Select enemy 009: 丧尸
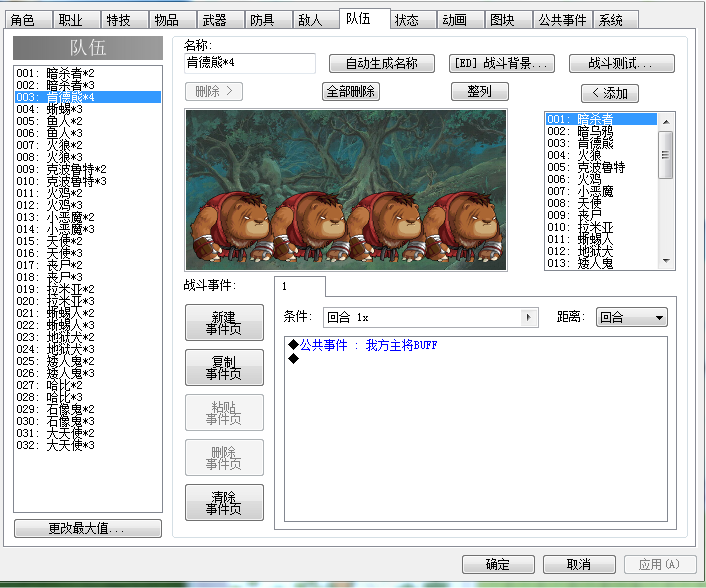 tap(601, 215)
